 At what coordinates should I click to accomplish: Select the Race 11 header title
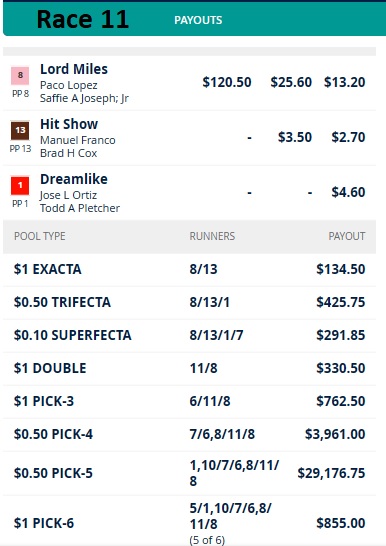click(x=83, y=19)
